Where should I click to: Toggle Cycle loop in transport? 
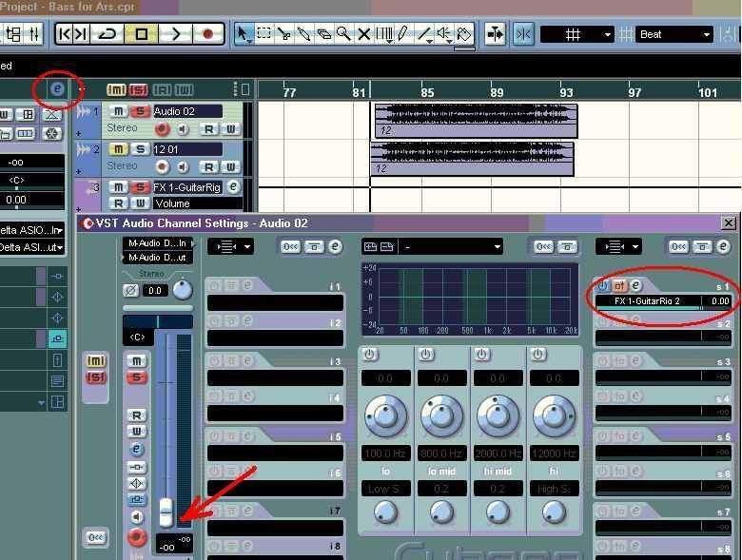[107, 34]
